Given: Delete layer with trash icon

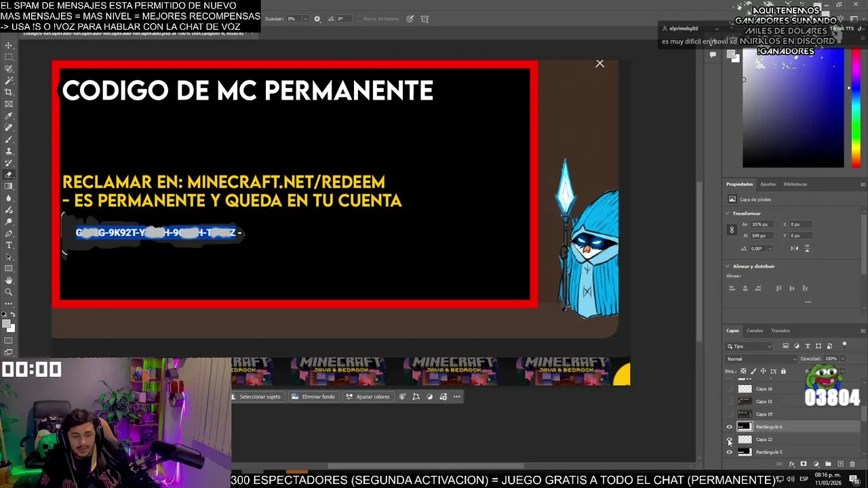Looking at the screenshot, I should [x=852, y=464].
